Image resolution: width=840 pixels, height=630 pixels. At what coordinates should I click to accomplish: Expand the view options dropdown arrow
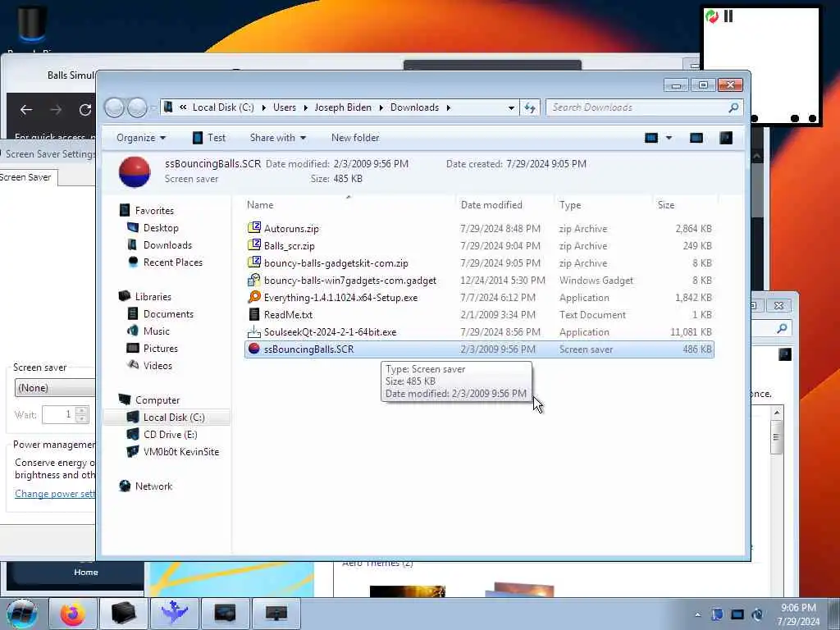tap(669, 138)
